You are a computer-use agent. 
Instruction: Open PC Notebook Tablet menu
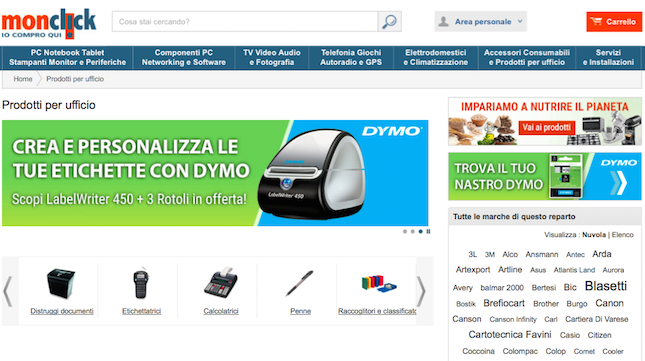point(67,58)
